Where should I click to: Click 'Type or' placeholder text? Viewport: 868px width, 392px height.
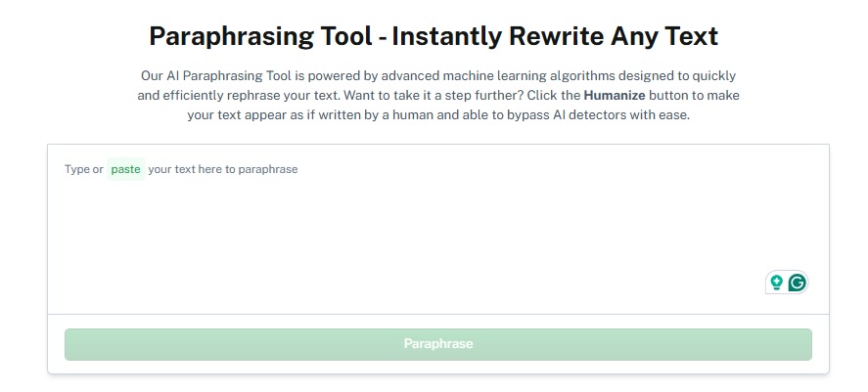point(83,169)
